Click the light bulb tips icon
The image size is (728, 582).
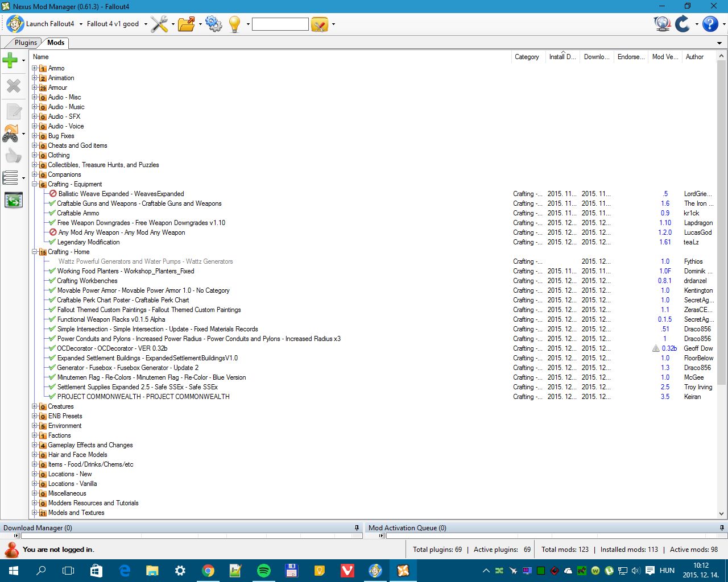tap(234, 24)
